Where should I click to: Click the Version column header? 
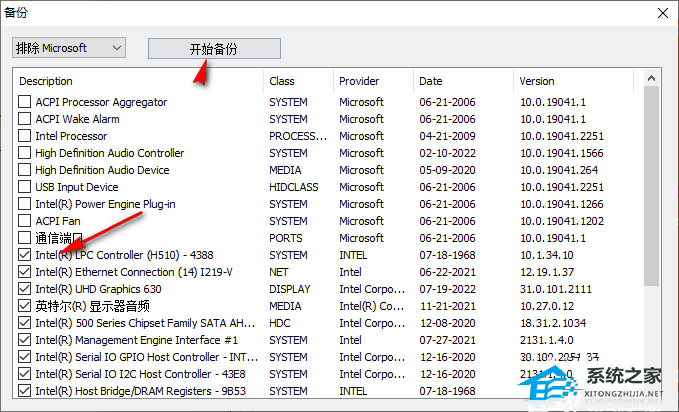pyautogui.click(x=576, y=81)
